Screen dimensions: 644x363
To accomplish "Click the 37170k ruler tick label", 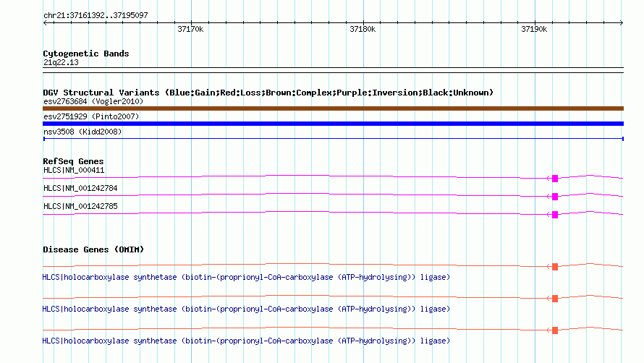I will (190, 29).
